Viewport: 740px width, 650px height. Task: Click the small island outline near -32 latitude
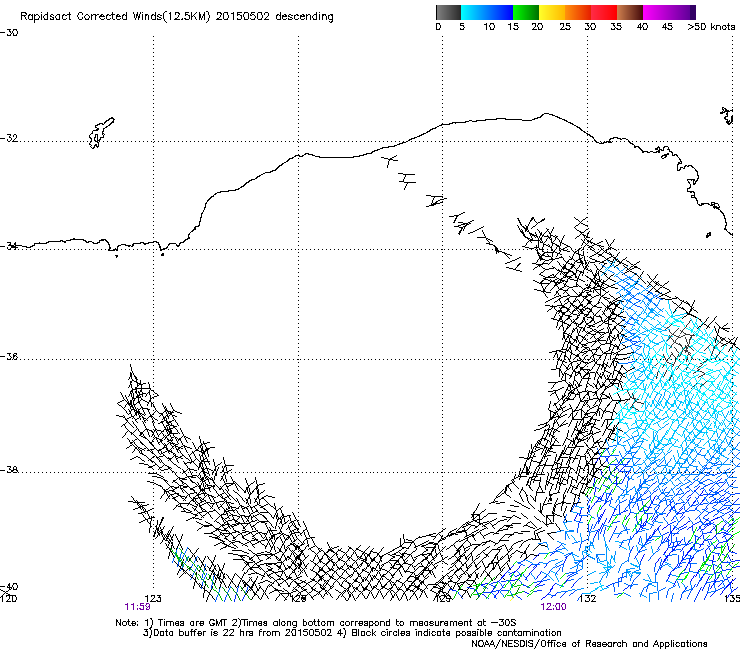(101, 133)
